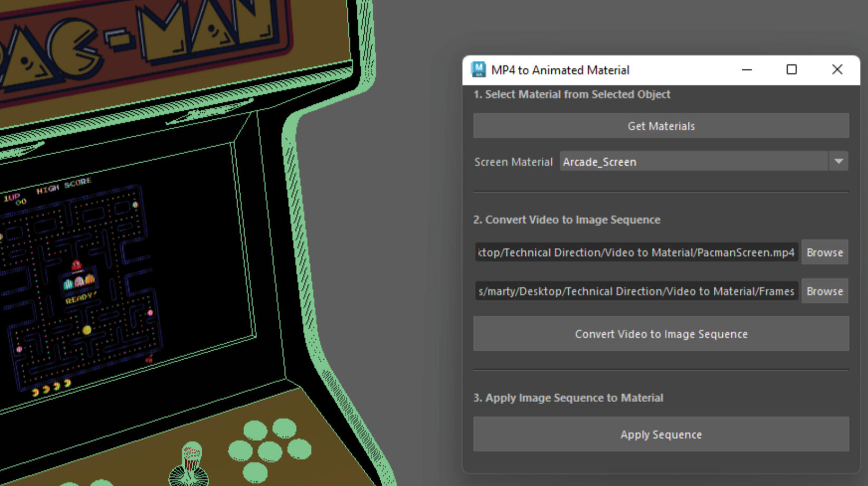Click the "3. Apply Image Sequence to Material" heading
The image size is (868, 486).
(568, 398)
